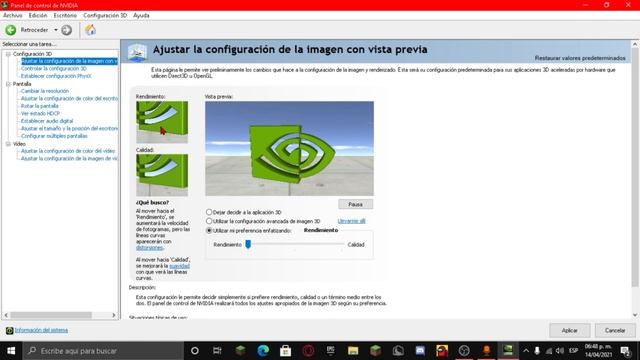
Task: Click the main panel vertical scrollbar
Action: (635, 167)
